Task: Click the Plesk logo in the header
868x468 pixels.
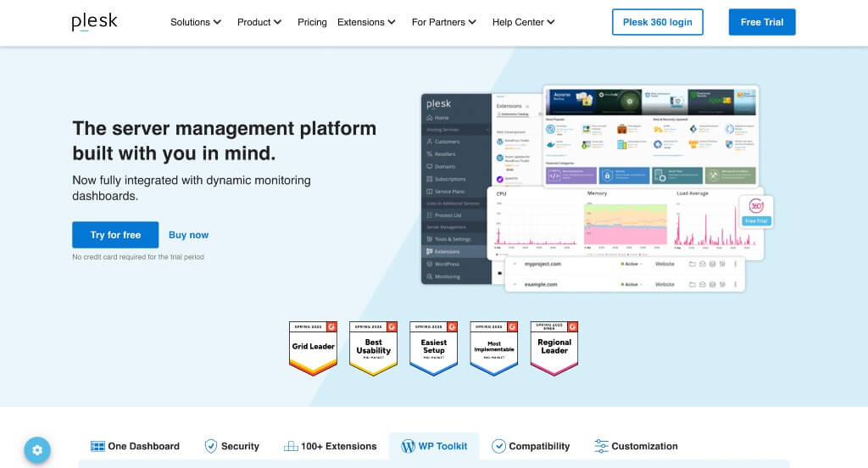Action: point(94,21)
